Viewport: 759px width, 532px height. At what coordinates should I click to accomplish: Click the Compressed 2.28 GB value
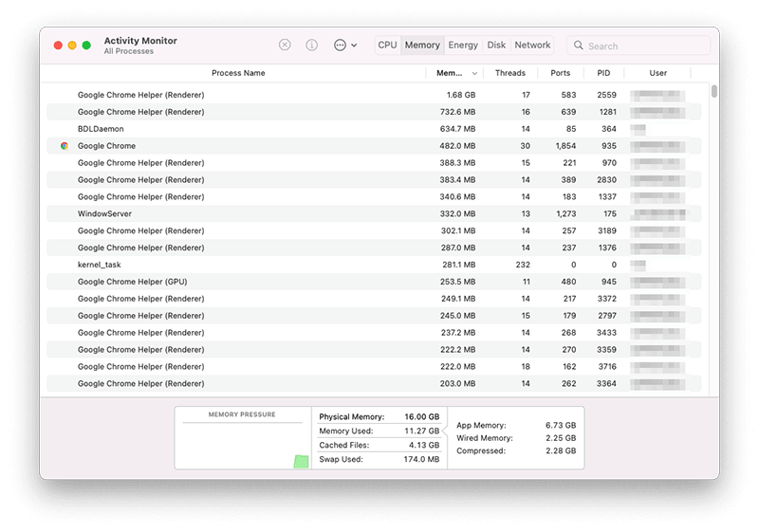[x=561, y=450]
